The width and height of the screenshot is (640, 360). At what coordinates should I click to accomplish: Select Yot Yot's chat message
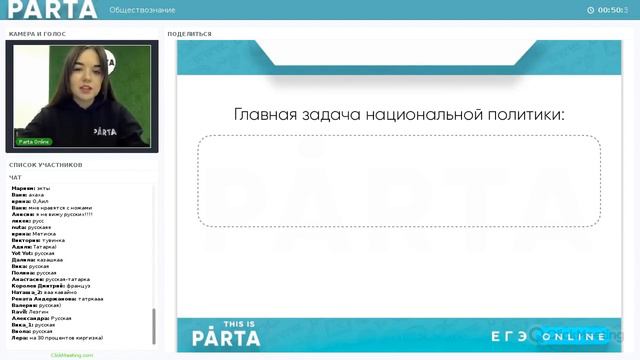click(33, 253)
